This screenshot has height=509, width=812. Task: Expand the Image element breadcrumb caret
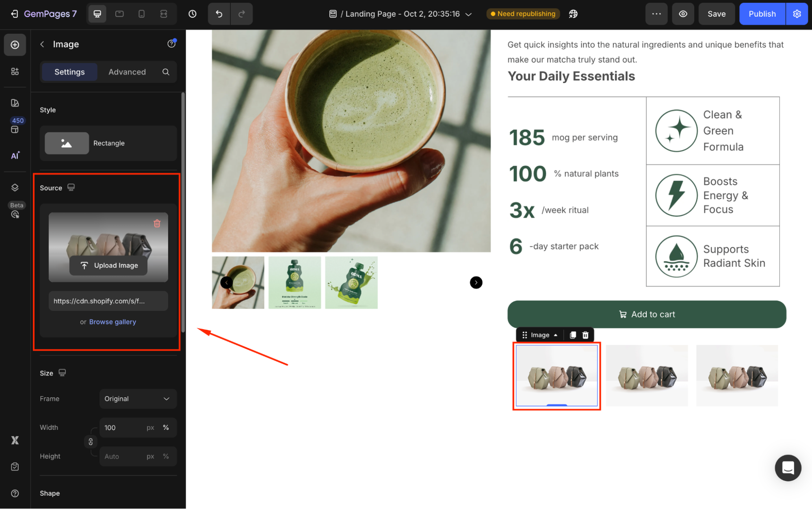(x=555, y=335)
